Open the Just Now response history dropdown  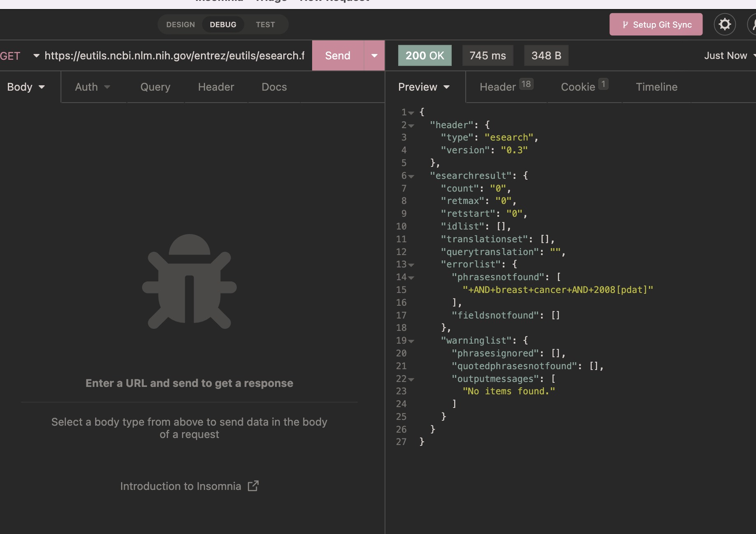[729, 56]
